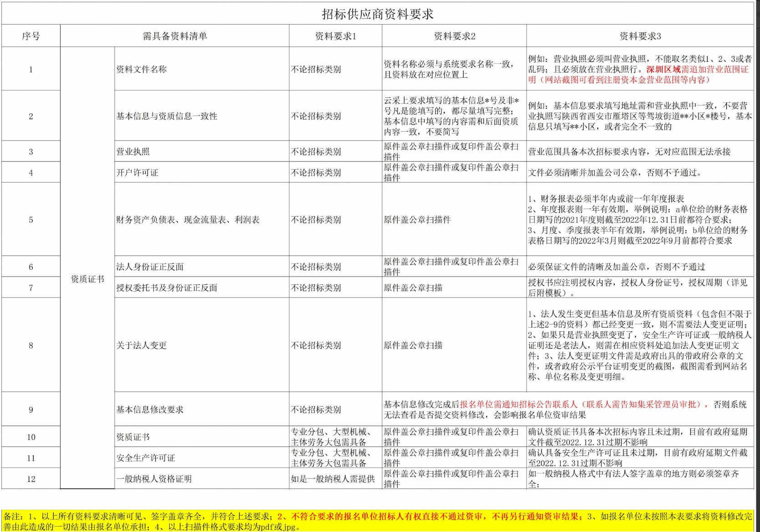Select the 如是一般纳税人需提供 cell
The image size is (760, 532).
pyautogui.click(x=335, y=478)
